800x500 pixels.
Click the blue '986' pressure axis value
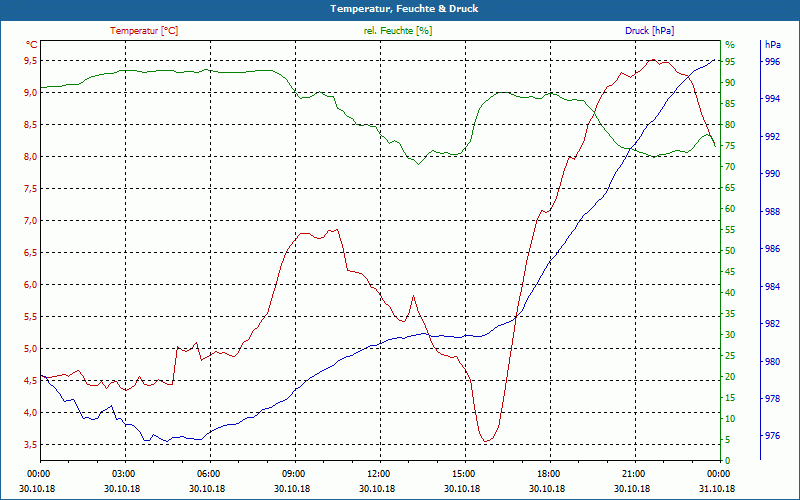click(772, 249)
